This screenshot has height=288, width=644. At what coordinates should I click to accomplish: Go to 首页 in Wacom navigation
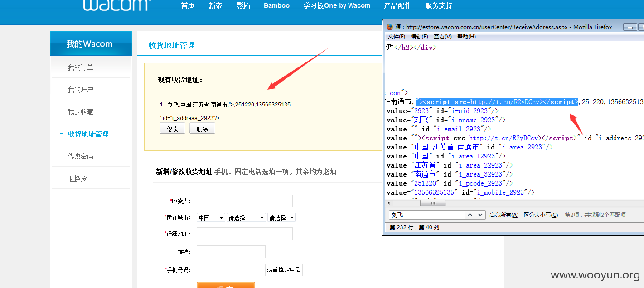click(188, 6)
